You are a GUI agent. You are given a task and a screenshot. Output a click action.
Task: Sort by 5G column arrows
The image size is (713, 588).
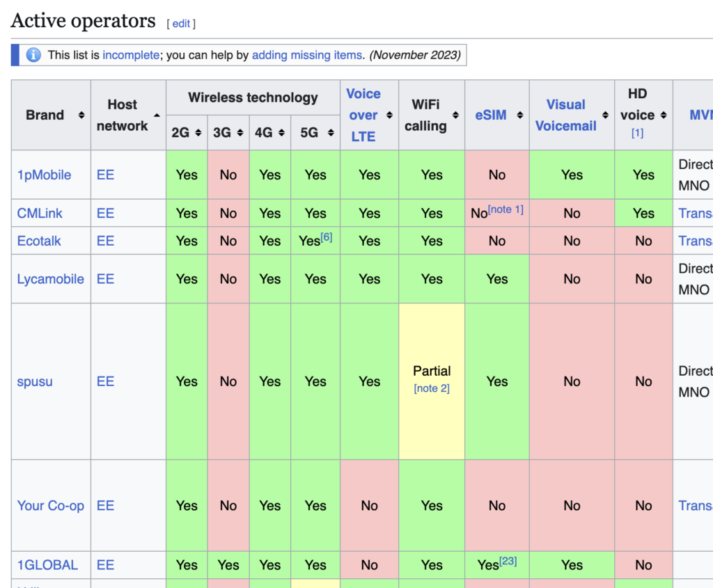point(328,133)
